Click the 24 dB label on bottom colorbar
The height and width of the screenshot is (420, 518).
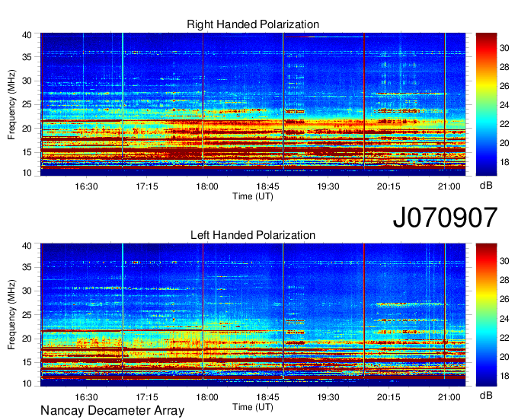pos(504,319)
